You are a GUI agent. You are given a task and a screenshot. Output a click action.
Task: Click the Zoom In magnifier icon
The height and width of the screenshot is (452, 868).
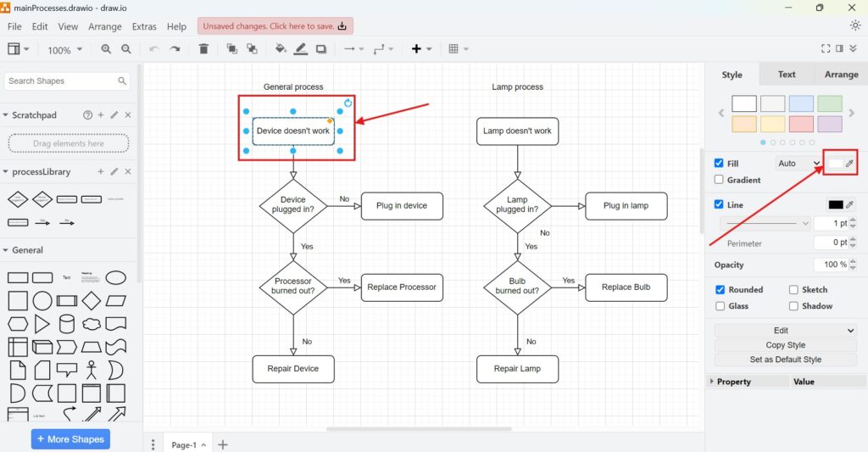click(x=106, y=49)
